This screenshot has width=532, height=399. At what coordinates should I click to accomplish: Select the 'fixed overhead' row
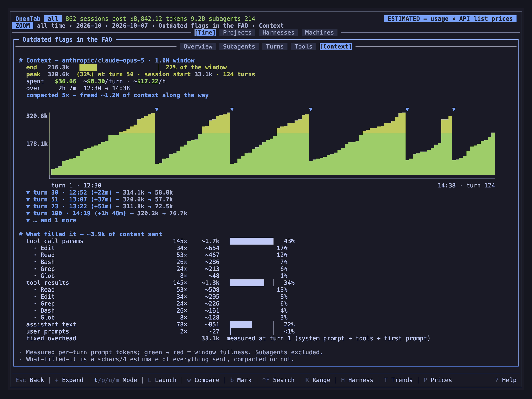click(228, 339)
